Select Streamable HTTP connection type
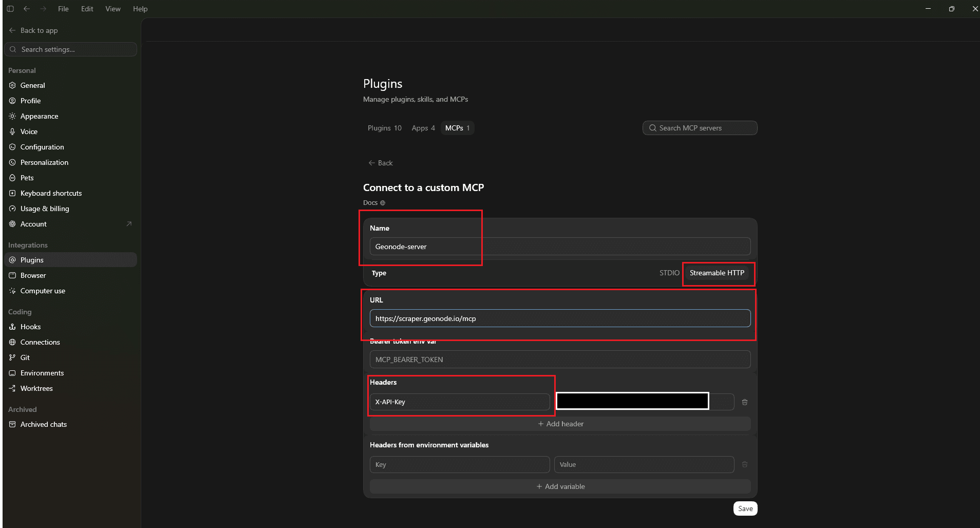Image resolution: width=980 pixels, height=528 pixels. click(717, 273)
